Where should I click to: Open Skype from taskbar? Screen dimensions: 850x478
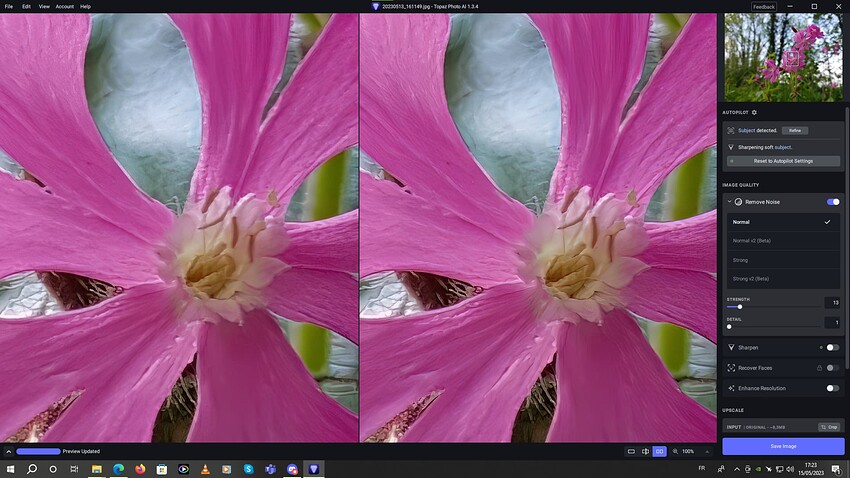click(248, 469)
